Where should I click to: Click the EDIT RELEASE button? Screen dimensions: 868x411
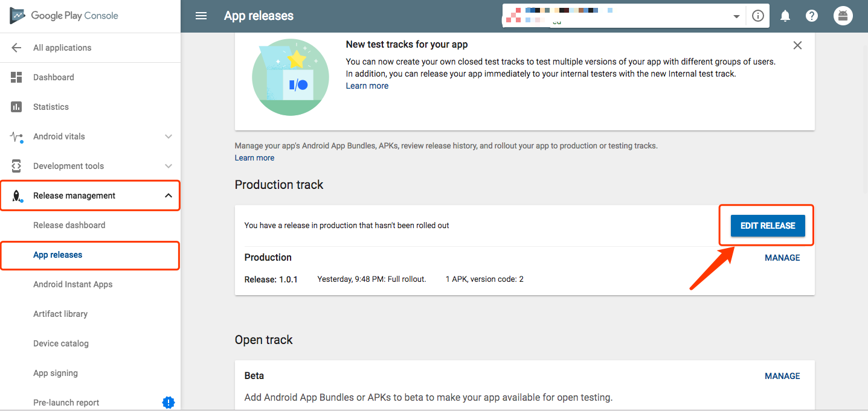point(768,226)
